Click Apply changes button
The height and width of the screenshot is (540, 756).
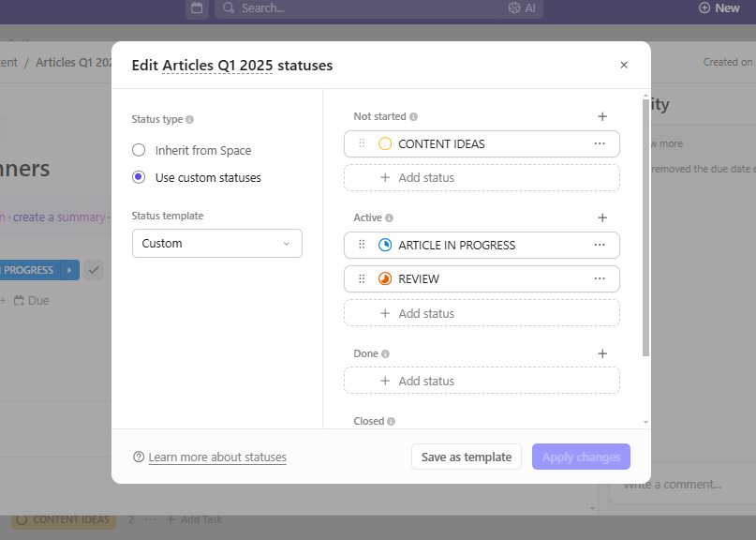581,457
